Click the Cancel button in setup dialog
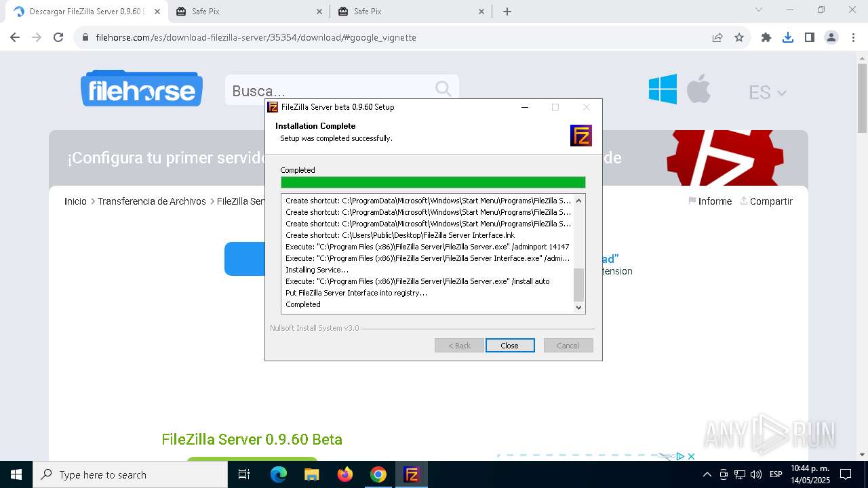 click(568, 346)
